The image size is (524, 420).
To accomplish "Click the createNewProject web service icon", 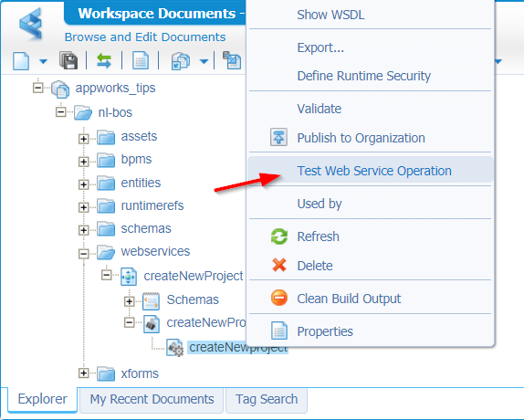I will [129, 277].
